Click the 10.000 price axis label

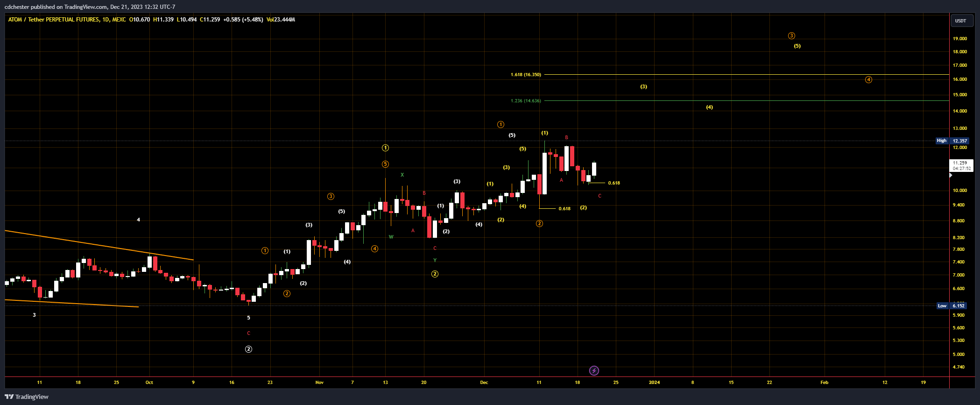click(x=960, y=191)
